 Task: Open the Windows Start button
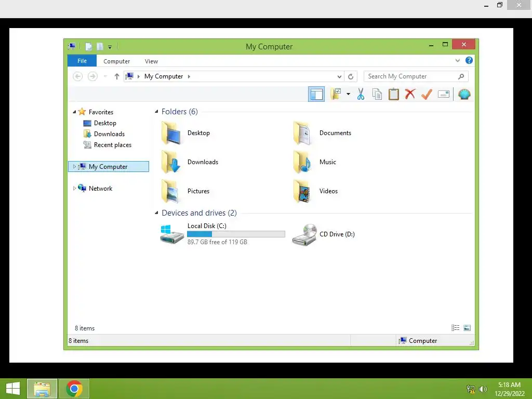click(13, 389)
